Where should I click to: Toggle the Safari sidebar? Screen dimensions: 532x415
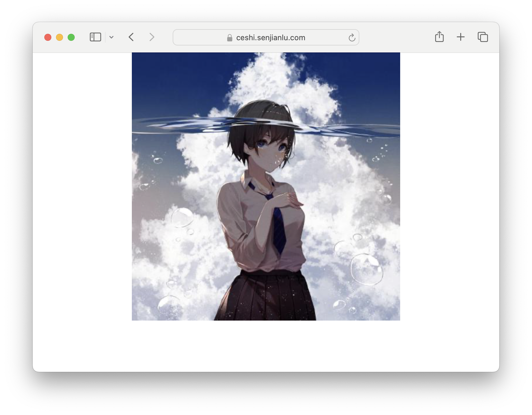[x=95, y=37]
